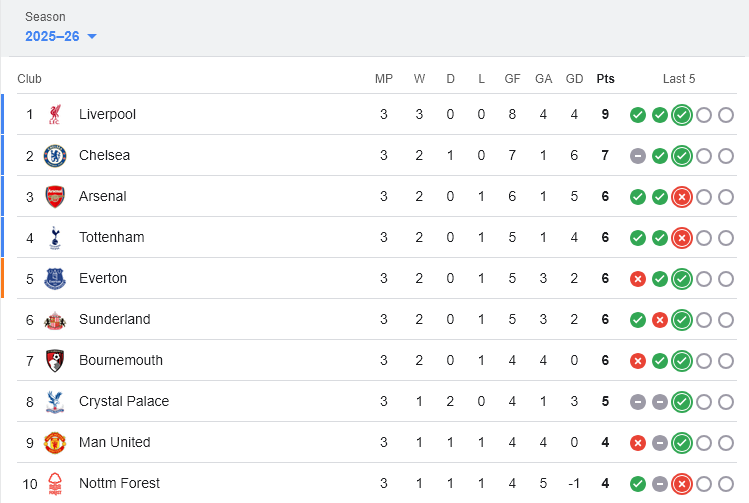
Task: Click the dropdown arrow next to 2025–26
Action: click(x=92, y=37)
